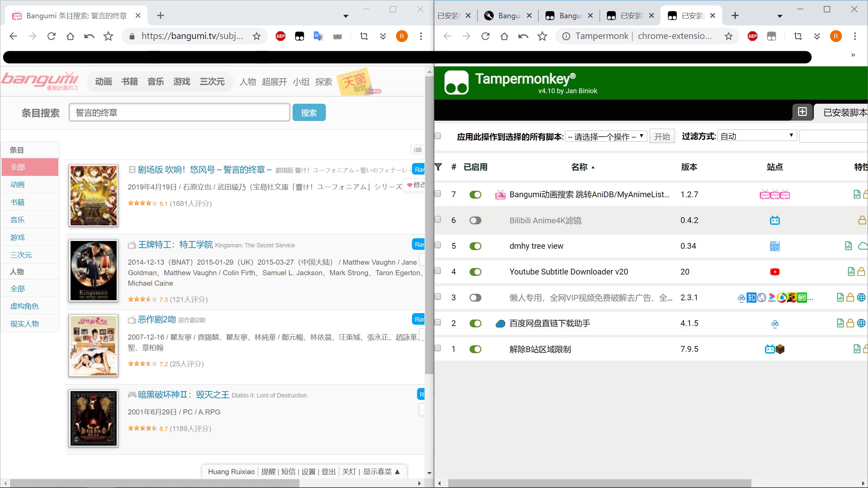Open the 动画 navigation menu on Bangumi
This screenshot has height=488, width=868.
[x=103, y=82]
